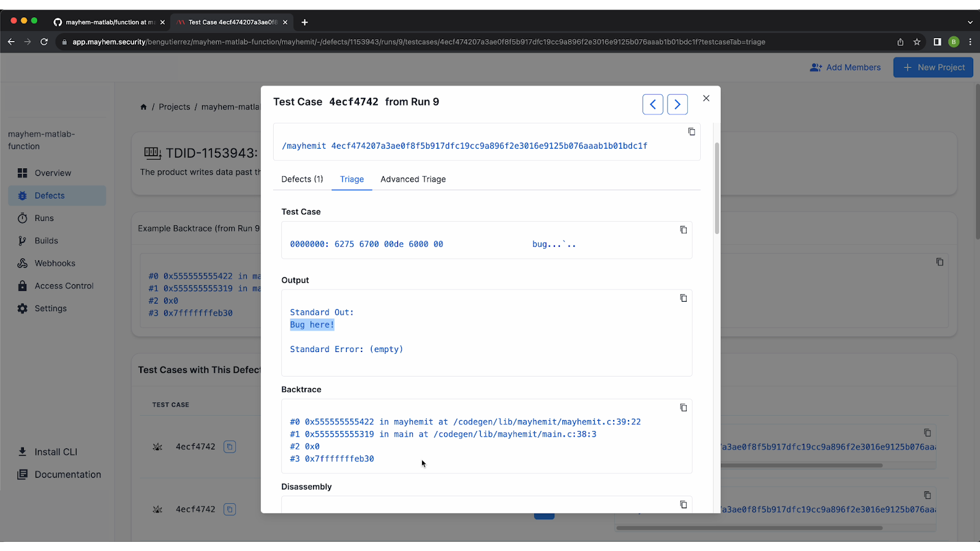Go to previous test case arrow

tap(653, 105)
